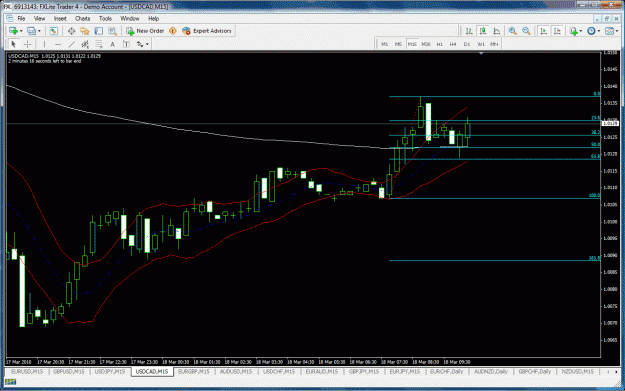Image resolution: width=625 pixels, height=391 pixels.
Task: Click the New Order button
Action: tap(145, 31)
